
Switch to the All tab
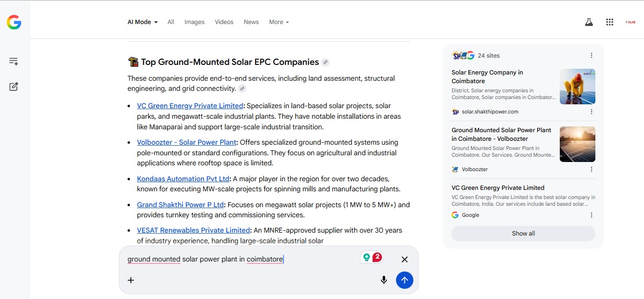(x=171, y=22)
